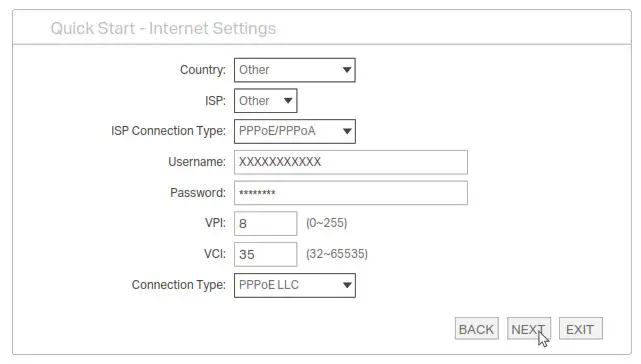The width and height of the screenshot is (641, 364).
Task: Click the ISP dropdown arrow icon
Action: (288, 101)
